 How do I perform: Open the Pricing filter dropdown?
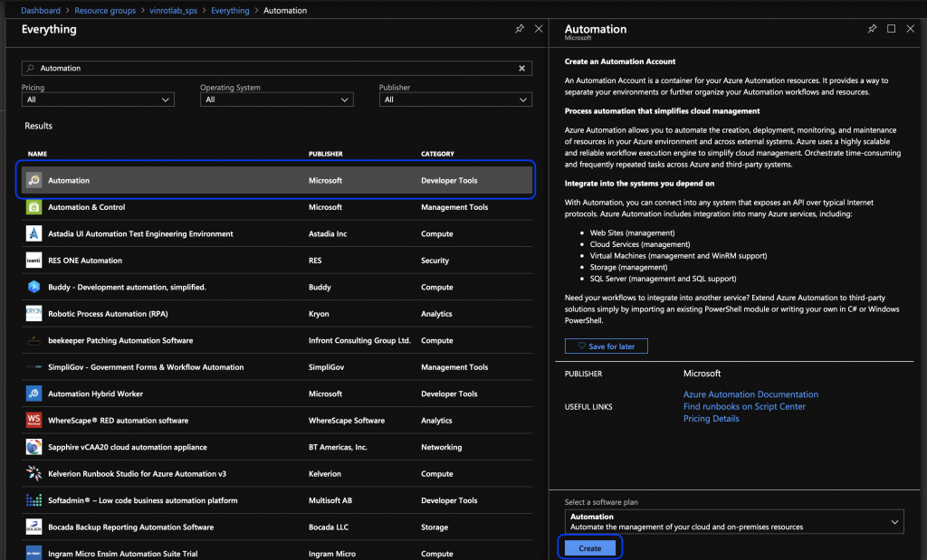tap(97, 99)
